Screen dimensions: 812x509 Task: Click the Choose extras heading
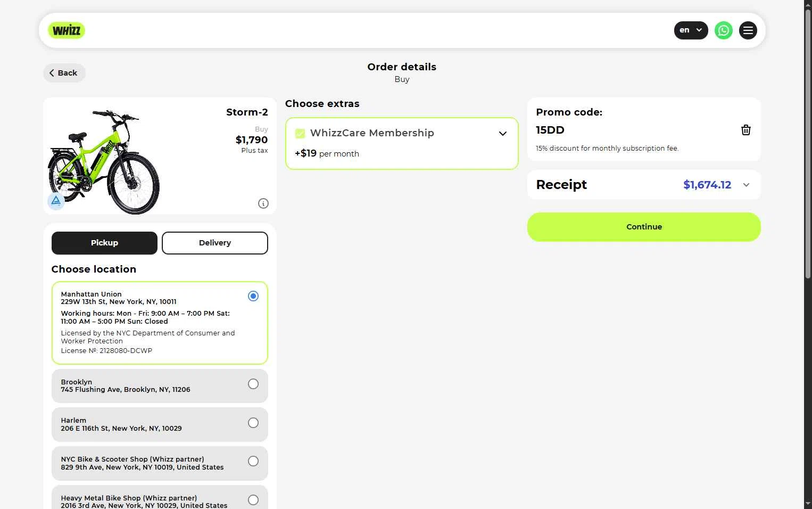322,104
